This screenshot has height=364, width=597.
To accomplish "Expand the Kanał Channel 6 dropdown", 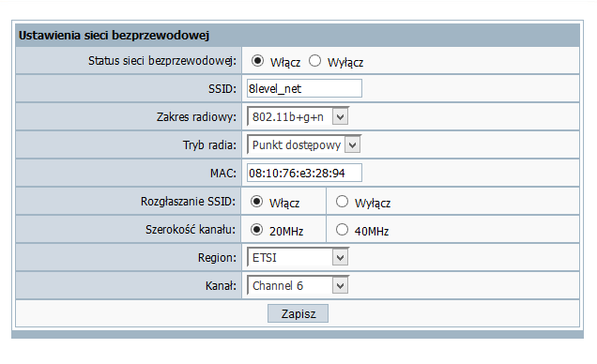I will tap(298, 285).
